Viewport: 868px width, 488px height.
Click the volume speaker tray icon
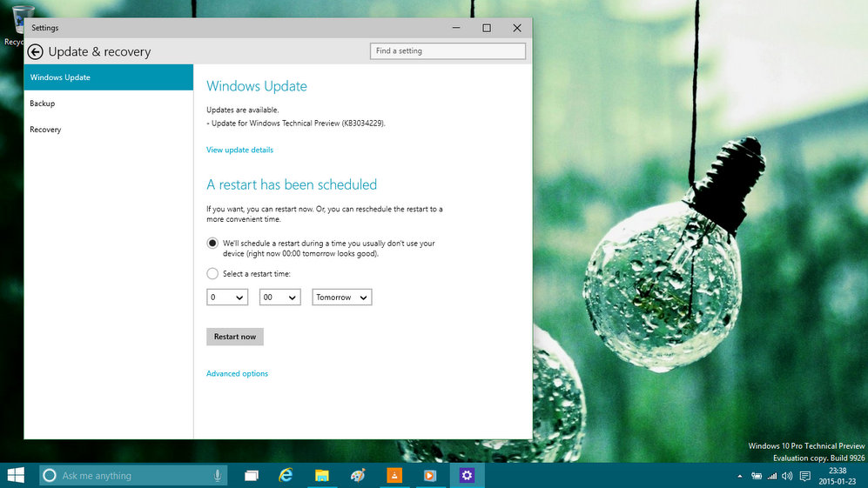tap(787, 476)
